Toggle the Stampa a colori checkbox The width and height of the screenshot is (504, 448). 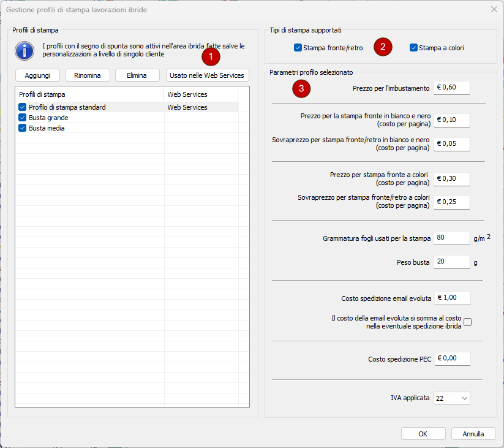click(413, 47)
